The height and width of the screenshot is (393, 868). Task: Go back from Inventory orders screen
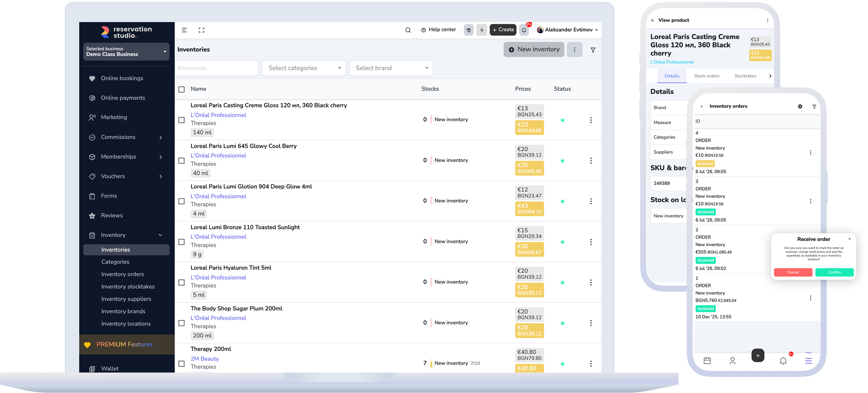(x=702, y=106)
